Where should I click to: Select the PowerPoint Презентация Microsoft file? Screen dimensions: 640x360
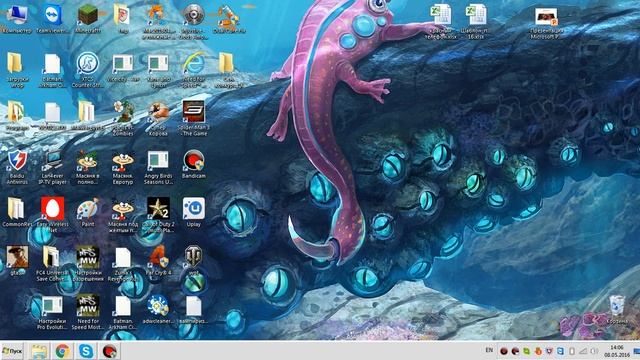(x=546, y=23)
